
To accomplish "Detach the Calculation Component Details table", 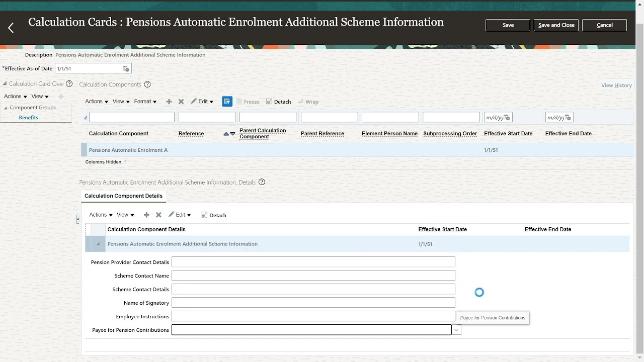I will pyautogui.click(x=214, y=215).
